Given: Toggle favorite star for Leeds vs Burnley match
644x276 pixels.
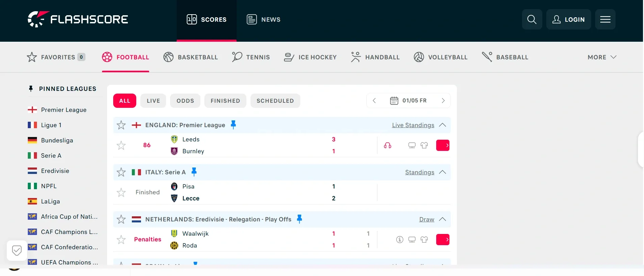Looking at the screenshot, I should click(121, 145).
